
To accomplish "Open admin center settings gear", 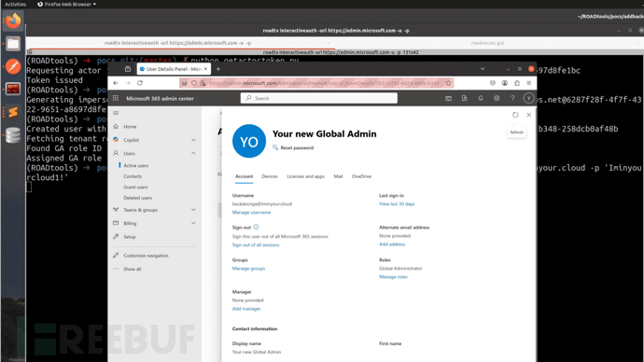I will coord(497,98).
